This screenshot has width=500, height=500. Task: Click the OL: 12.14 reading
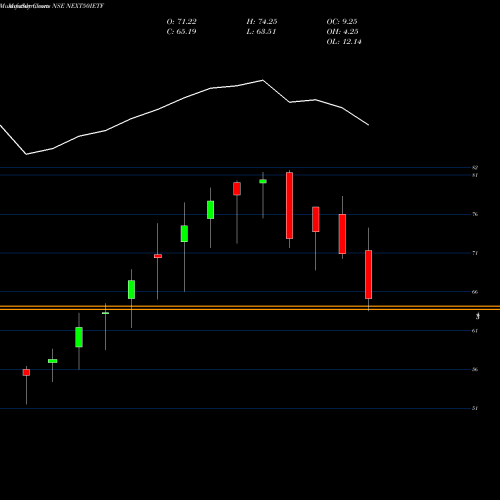344,42
